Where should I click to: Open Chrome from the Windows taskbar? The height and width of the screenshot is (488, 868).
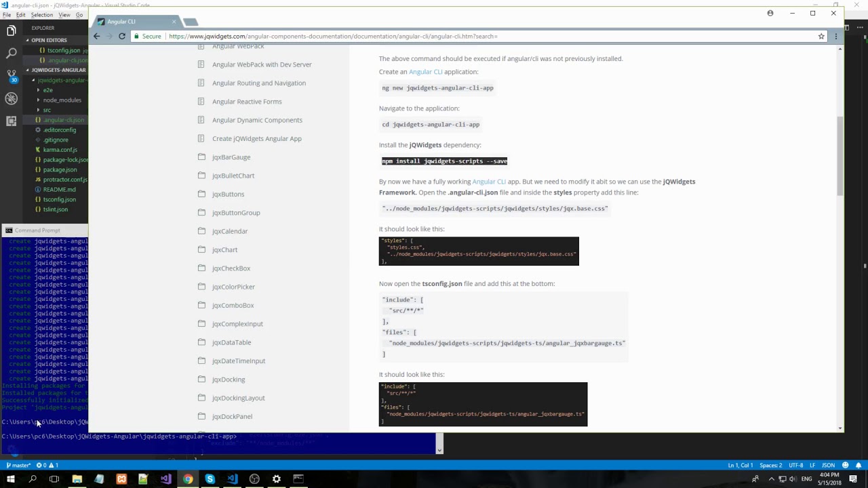coord(188,479)
